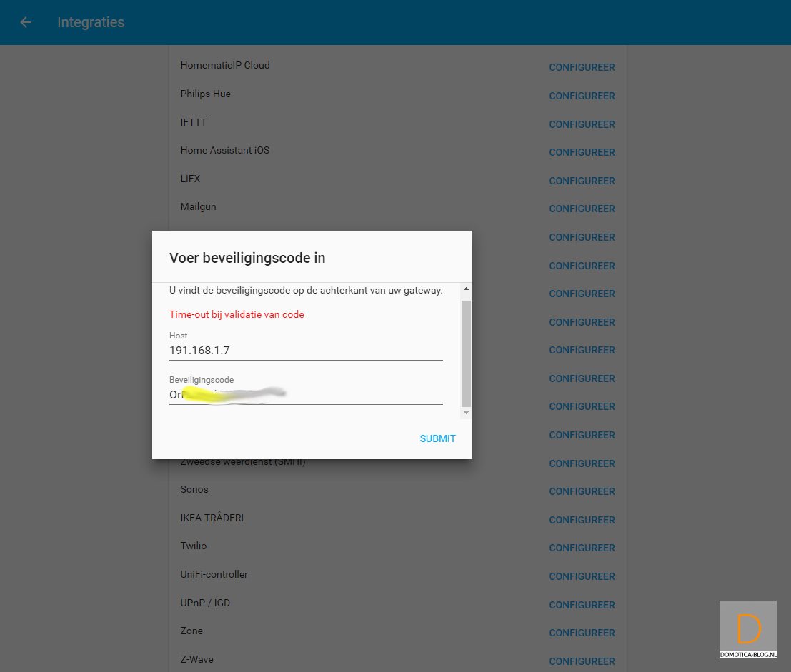Click into the Beveiligingscode input field
791x672 pixels.
306,395
